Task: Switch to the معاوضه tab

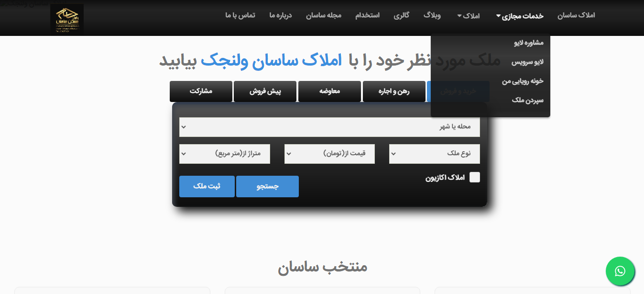Action: coord(329,91)
